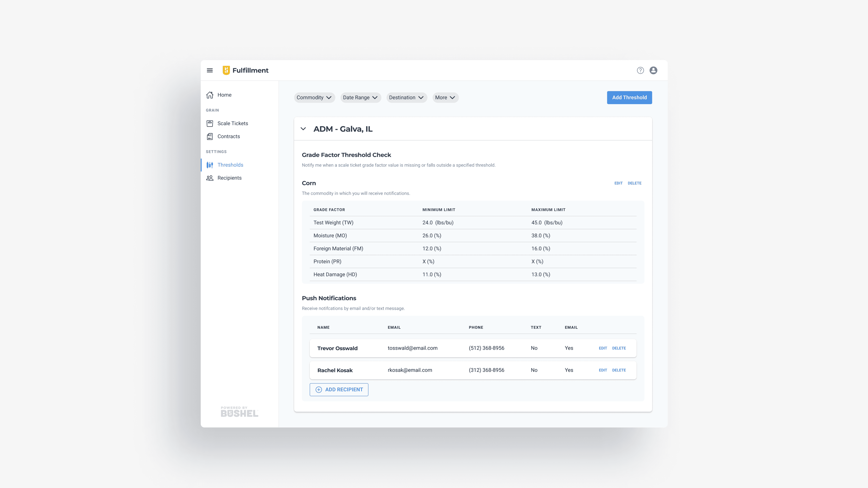Open the user account profile icon

653,70
